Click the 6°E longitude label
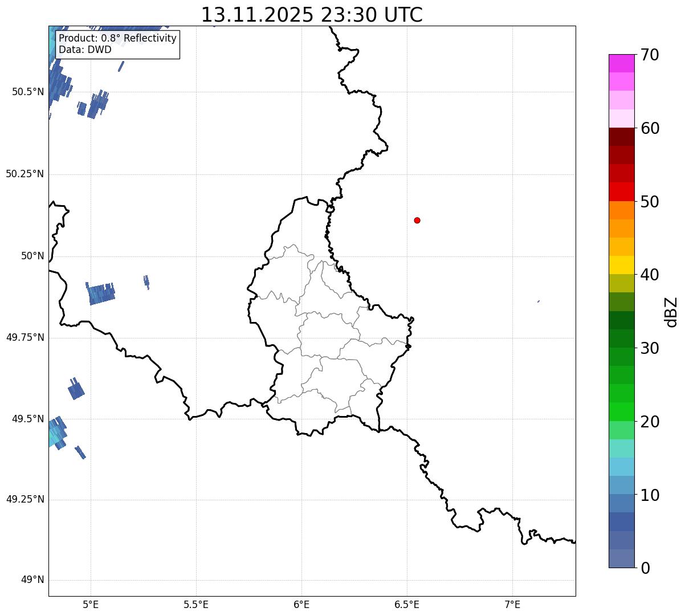Viewport: 685px width, 616px height. click(301, 605)
